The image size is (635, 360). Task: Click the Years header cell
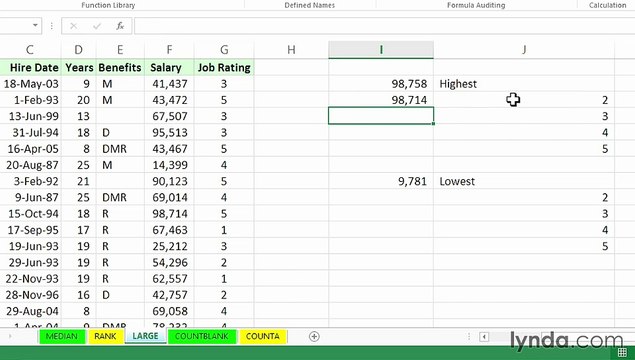click(79, 68)
